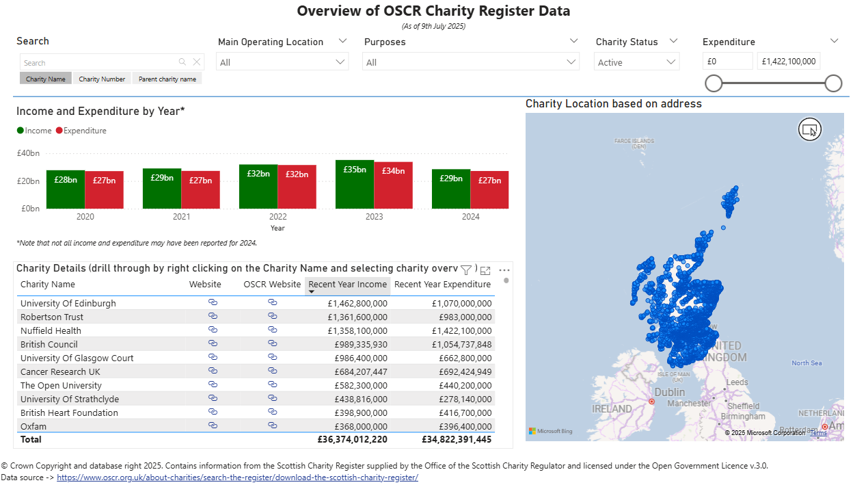Screen dimensions: 868x485
Task: Sort by Recent Year Expenditure column header
Action: 442,285
